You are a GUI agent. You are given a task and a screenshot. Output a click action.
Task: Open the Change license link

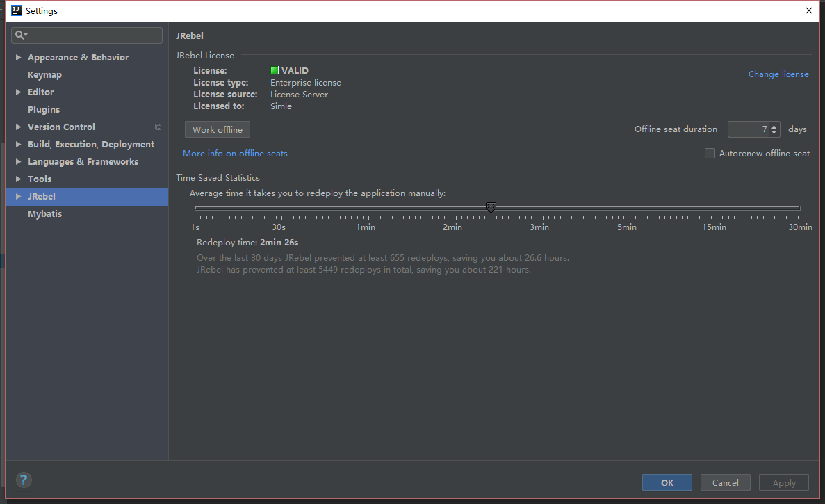coord(778,74)
